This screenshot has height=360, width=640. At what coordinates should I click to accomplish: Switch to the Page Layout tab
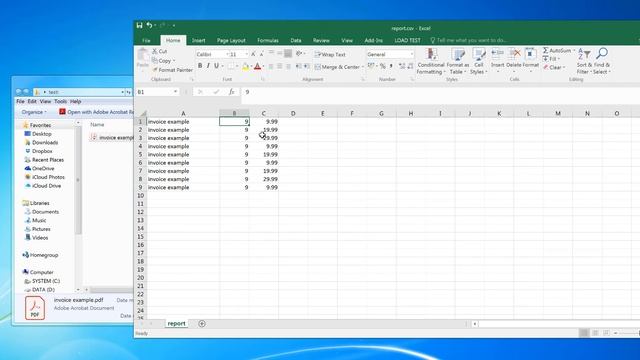coord(231,40)
